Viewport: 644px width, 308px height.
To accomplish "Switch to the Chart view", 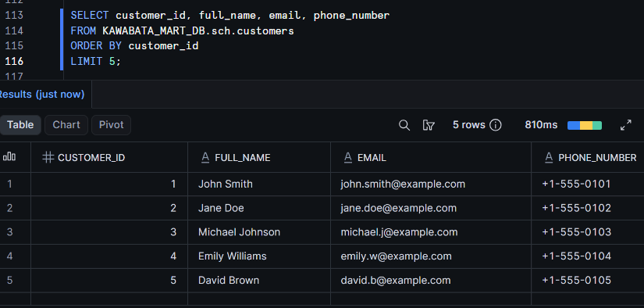I will tap(66, 125).
